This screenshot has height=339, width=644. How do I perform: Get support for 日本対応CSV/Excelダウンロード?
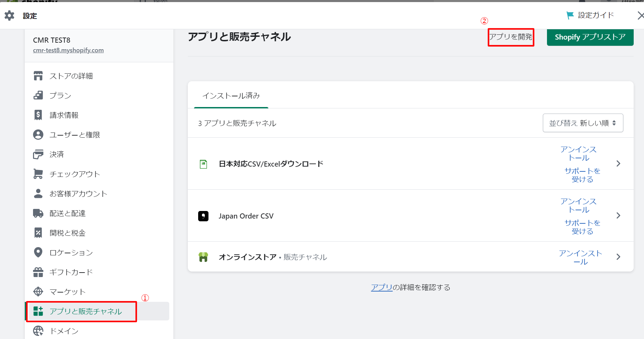pos(582,175)
